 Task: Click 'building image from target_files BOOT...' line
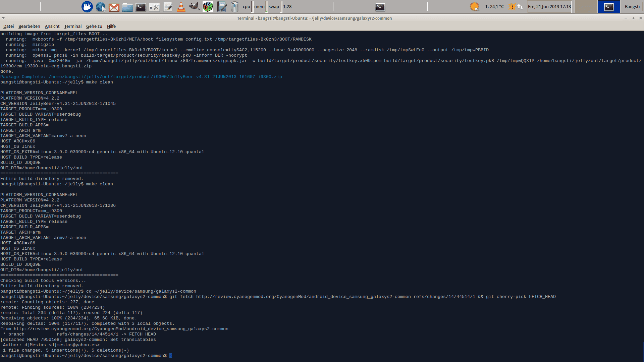pos(54,34)
